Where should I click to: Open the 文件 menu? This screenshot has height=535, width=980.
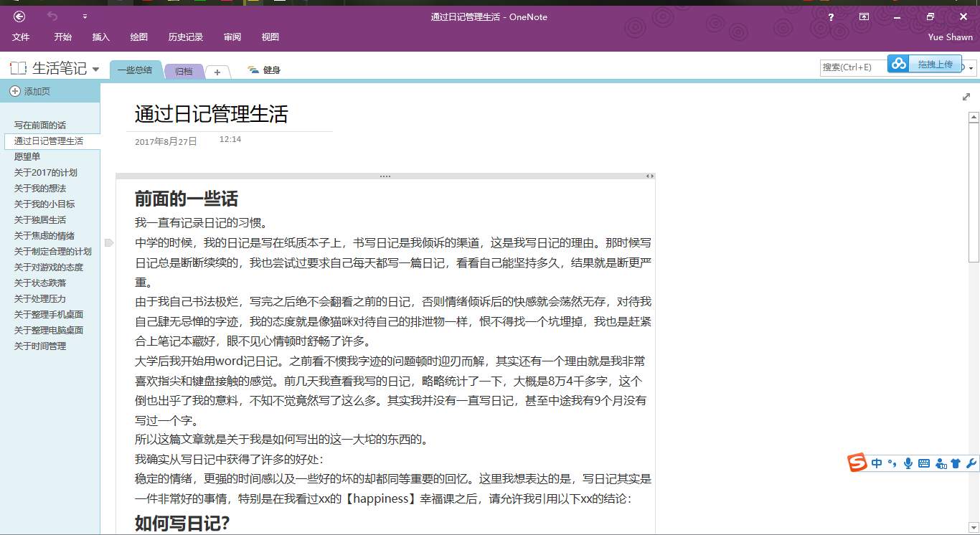[x=21, y=37]
